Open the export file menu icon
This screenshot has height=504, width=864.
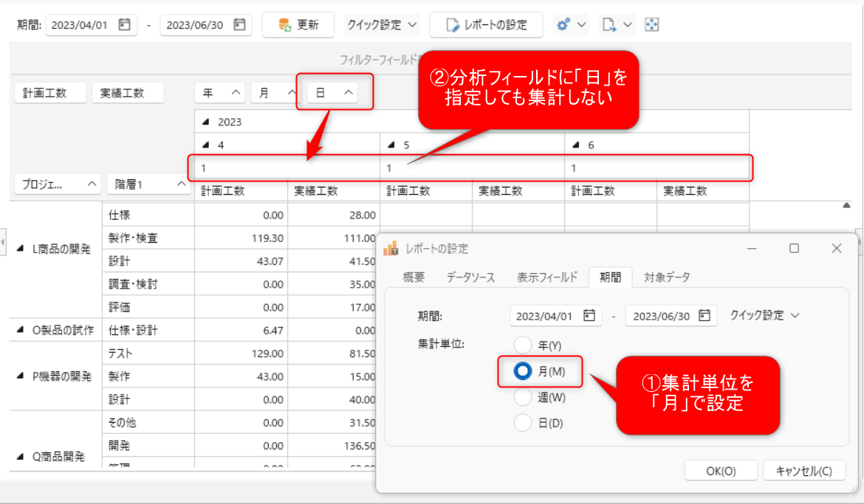[x=617, y=24]
